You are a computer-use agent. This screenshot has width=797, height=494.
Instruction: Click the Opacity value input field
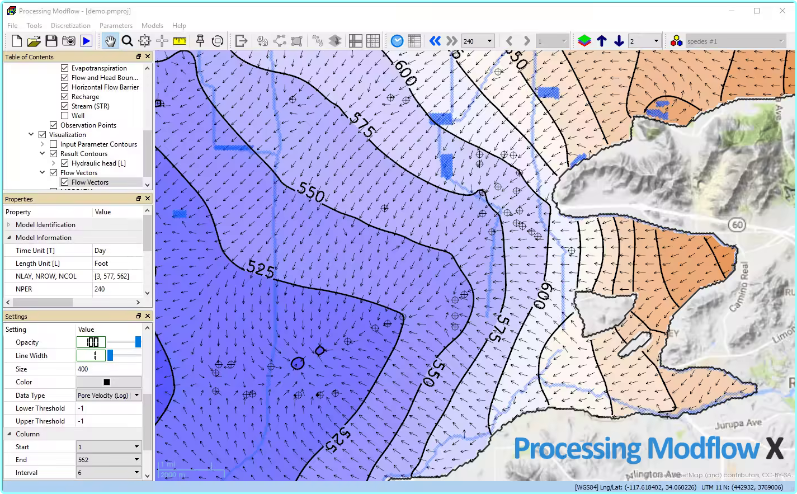pyautogui.click(x=91, y=343)
